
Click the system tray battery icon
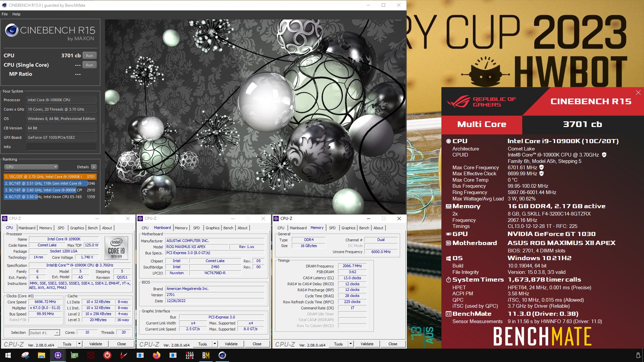638,355
